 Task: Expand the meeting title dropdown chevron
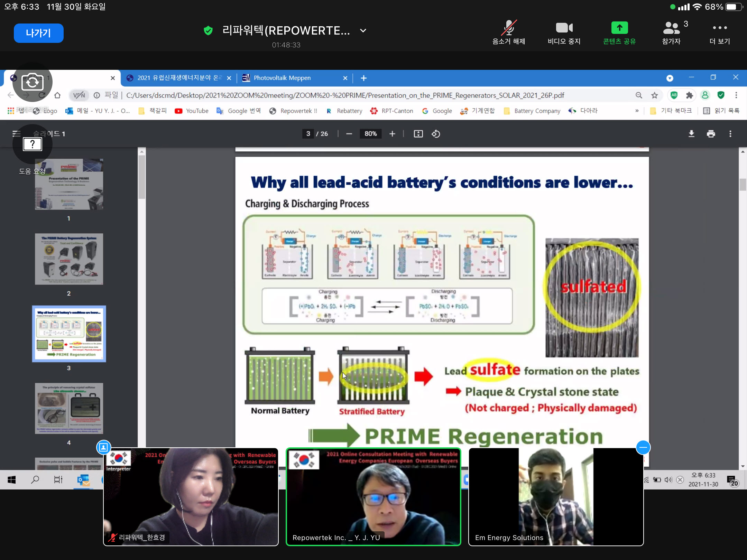pos(363,30)
